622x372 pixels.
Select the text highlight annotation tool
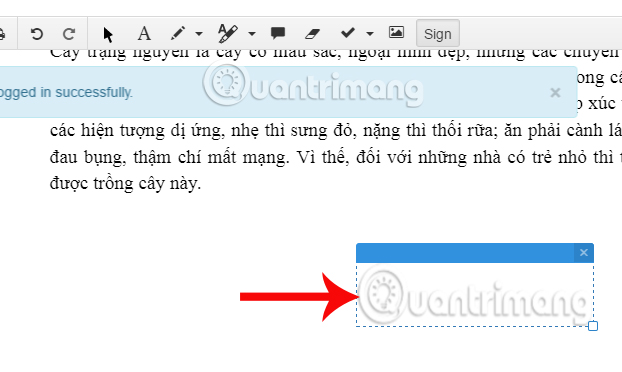coord(228,33)
